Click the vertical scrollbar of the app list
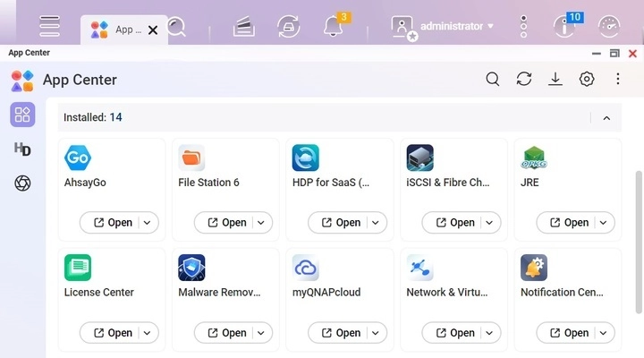This screenshot has height=358, width=644. click(639, 243)
